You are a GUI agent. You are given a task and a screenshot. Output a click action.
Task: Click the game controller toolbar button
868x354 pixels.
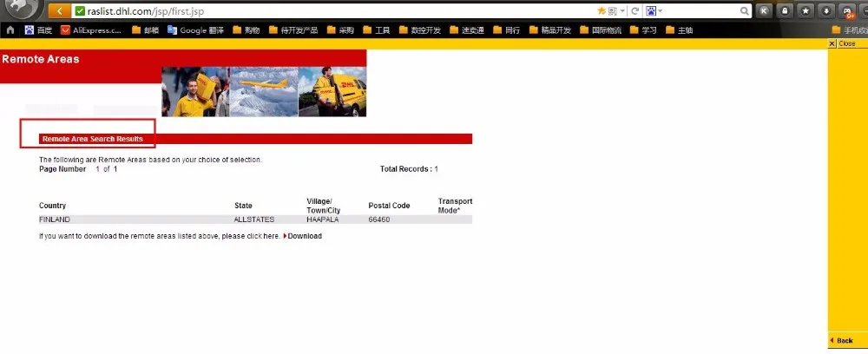pos(847,10)
